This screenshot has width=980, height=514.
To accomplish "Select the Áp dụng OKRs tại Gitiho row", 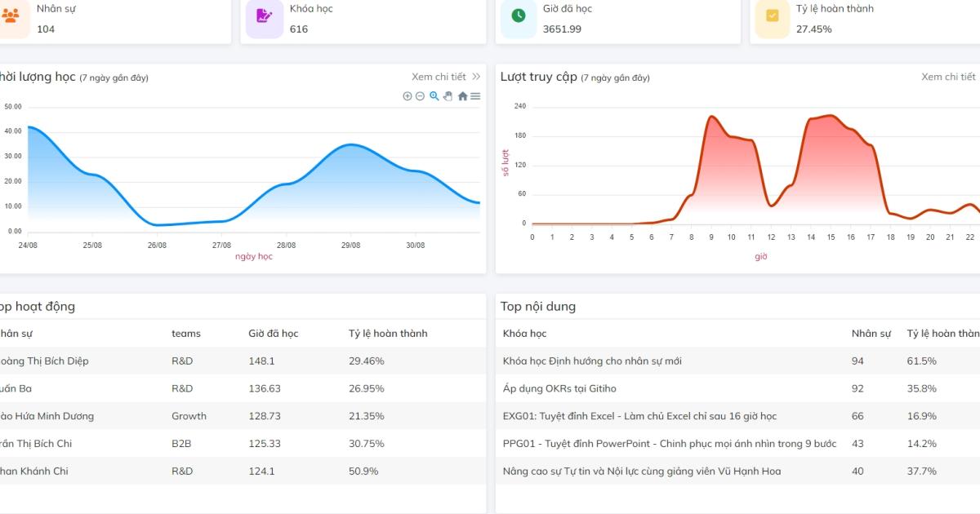I will (x=737, y=388).
